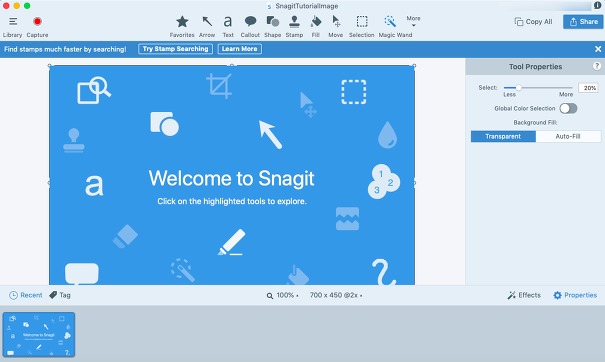Viewport: 605px width, 362px height.
Task: Click the 'Welcome to Snagit' heading
Action: (232, 178)
